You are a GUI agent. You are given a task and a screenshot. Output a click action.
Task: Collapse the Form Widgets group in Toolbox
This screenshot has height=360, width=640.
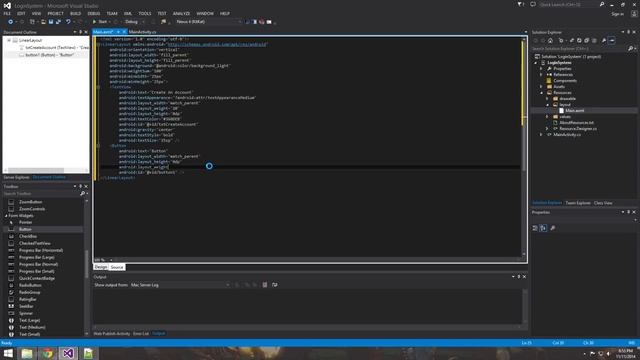(6, 216)
